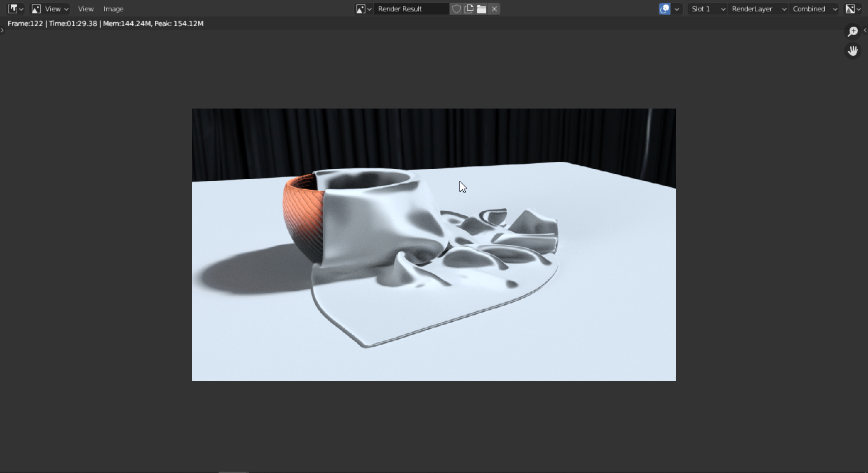868x473 pixels.
Task: Open the View mode dropdown
Action: pos(50,9)
